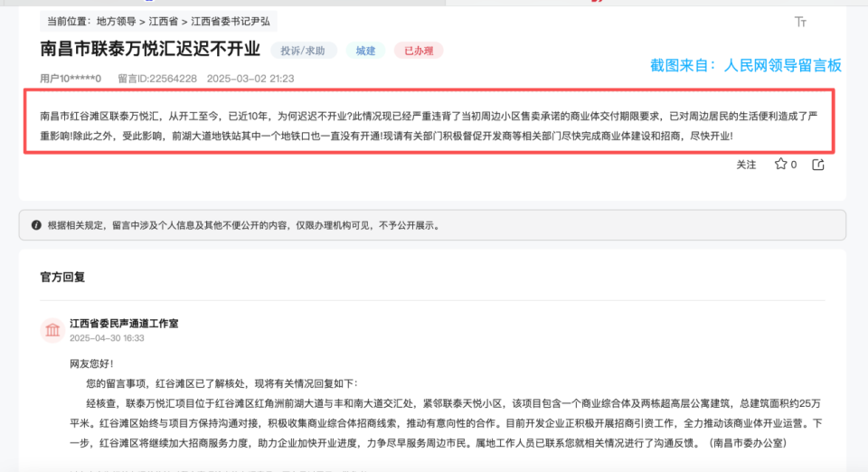Open the 江西省 breadcrumb link
The width and height of the screenshot is (868, 472).
pyautogui.click(x=164, y=22)
